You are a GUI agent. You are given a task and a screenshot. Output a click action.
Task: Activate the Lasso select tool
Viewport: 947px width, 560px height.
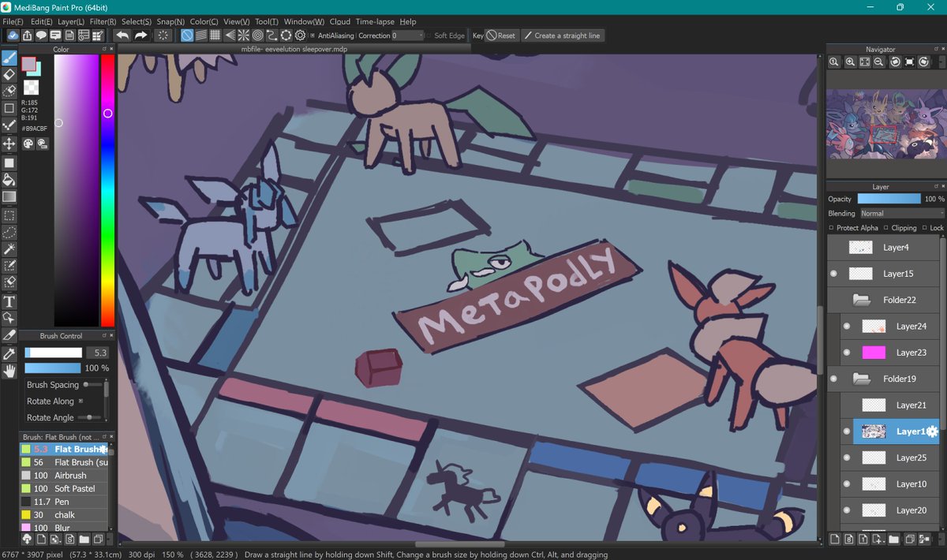[9, 232]
